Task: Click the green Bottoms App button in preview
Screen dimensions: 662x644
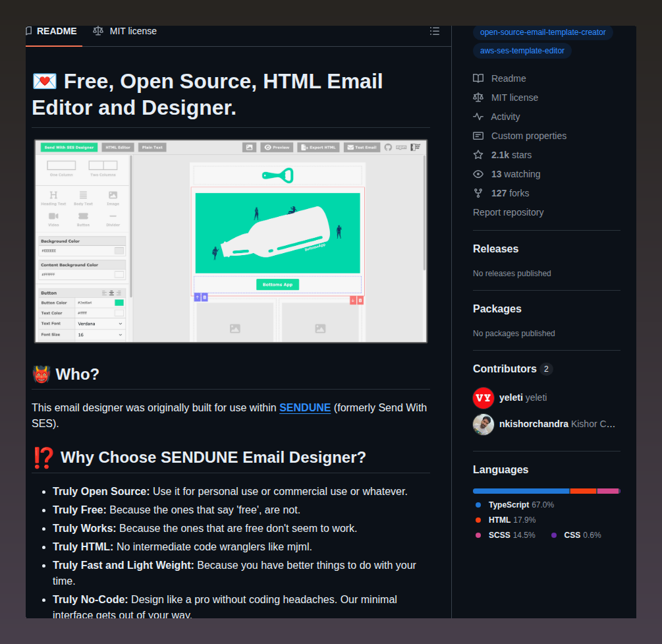Action: click(x=277, y=284)
